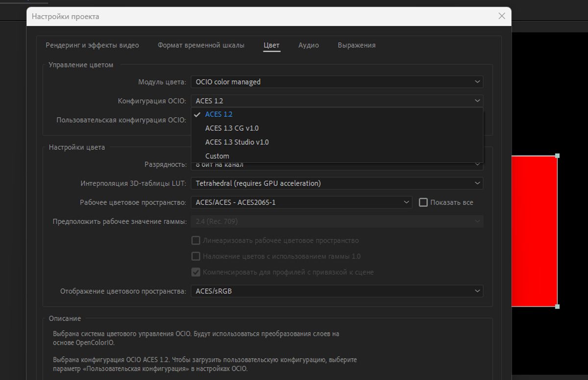Switch to the Рендеринг и эффекты видео tab
588x380 pixels.
point(92,45)
